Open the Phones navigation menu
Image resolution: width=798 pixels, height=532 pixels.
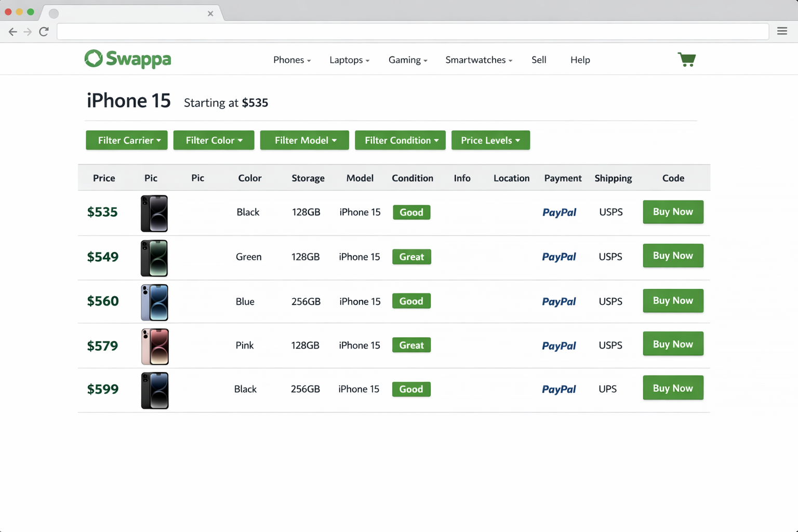292,60
